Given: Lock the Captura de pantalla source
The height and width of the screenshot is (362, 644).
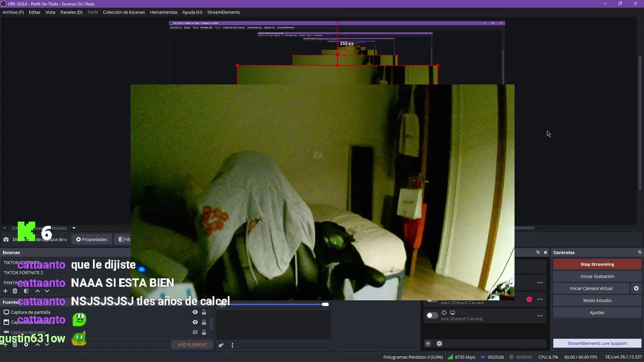Looking at the screenshot, I should 204,312.
